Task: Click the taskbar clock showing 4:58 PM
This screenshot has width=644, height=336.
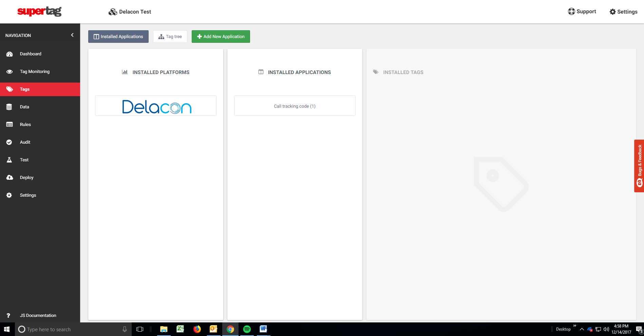Action: 621,329
